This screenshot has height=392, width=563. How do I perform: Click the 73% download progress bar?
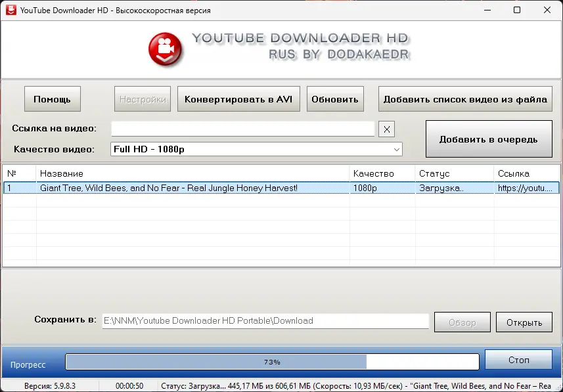tap(272, 362)
